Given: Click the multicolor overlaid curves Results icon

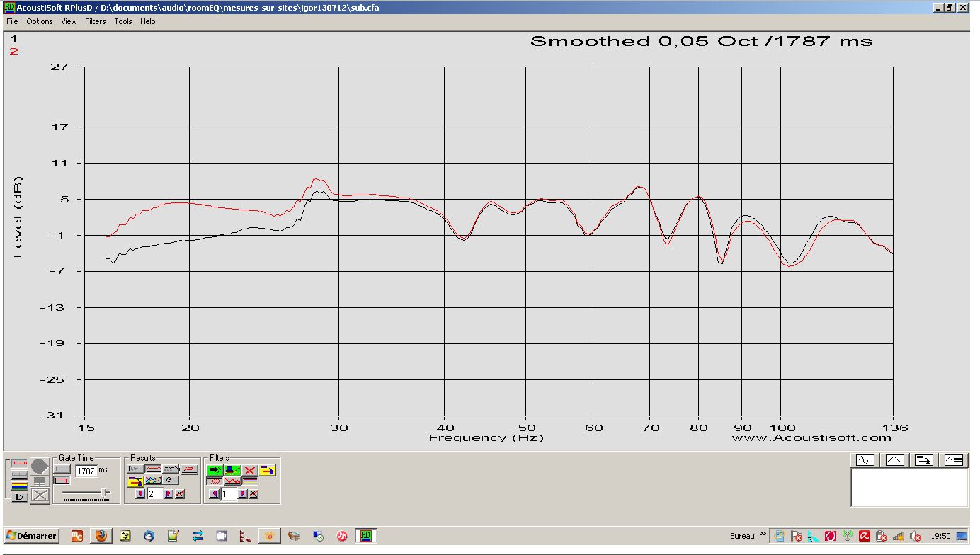Looking at the screenshot, I should (x=153, y=480).
